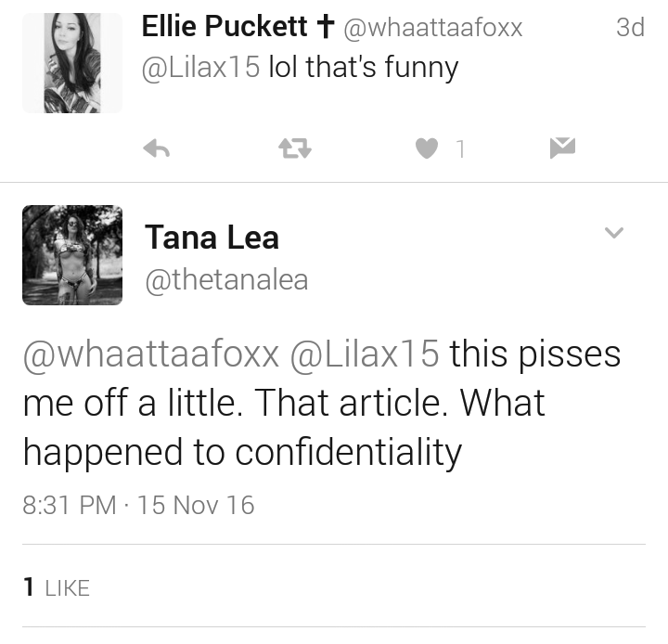Open the like count next to the heart

click(460, 149)
